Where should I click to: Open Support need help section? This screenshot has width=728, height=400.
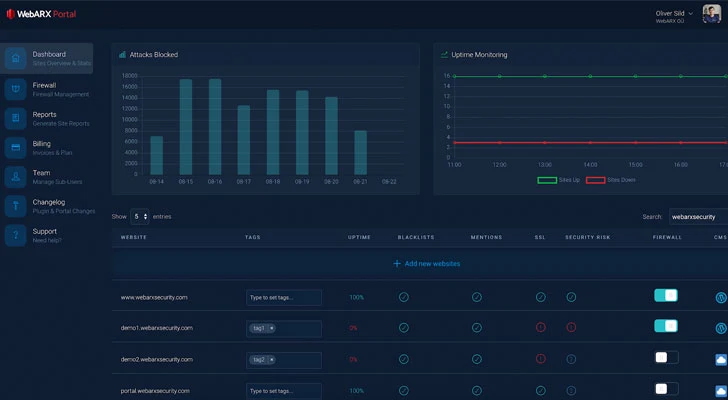(x=46, y=235)
